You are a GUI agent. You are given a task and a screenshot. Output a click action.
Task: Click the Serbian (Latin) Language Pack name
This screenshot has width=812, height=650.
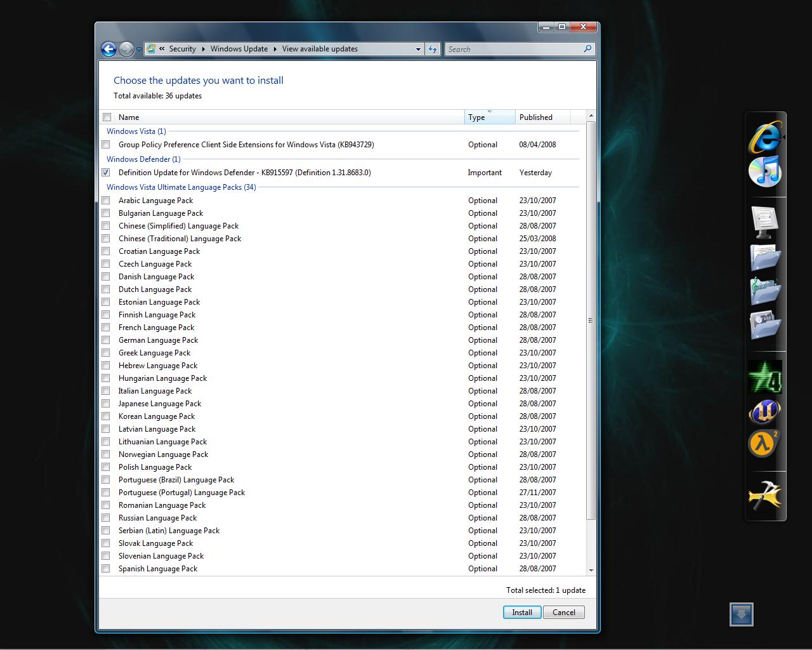(169, 531)
